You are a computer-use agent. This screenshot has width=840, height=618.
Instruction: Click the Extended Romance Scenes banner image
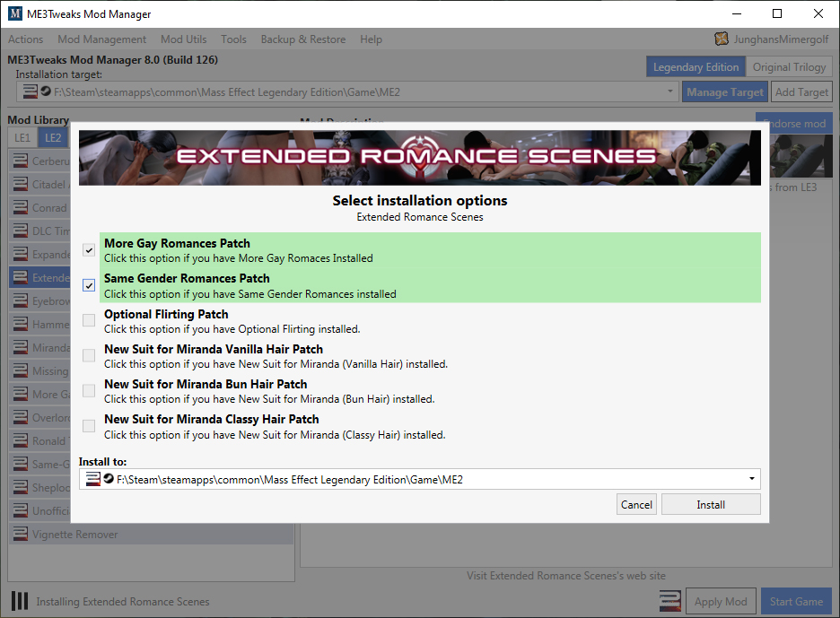419,158
